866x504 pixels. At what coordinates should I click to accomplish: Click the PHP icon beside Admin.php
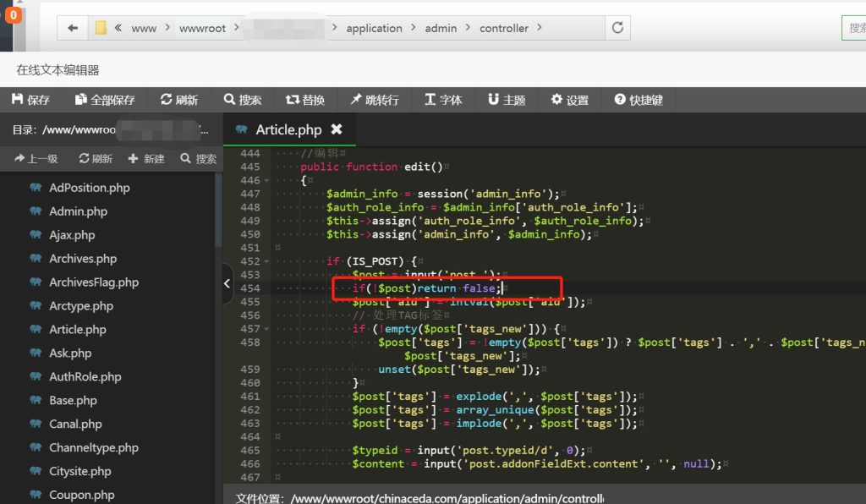(x=36, y=211)
